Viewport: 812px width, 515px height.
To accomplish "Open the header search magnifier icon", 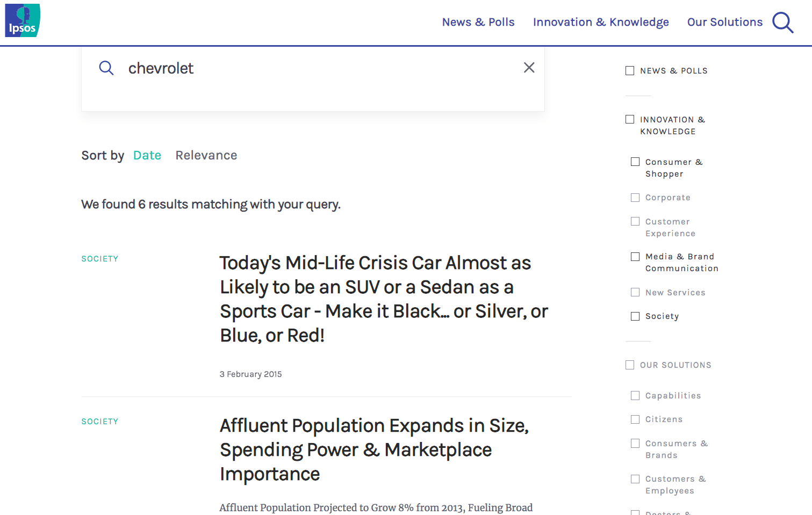I will pyautogui.click(x=782, y=23).
